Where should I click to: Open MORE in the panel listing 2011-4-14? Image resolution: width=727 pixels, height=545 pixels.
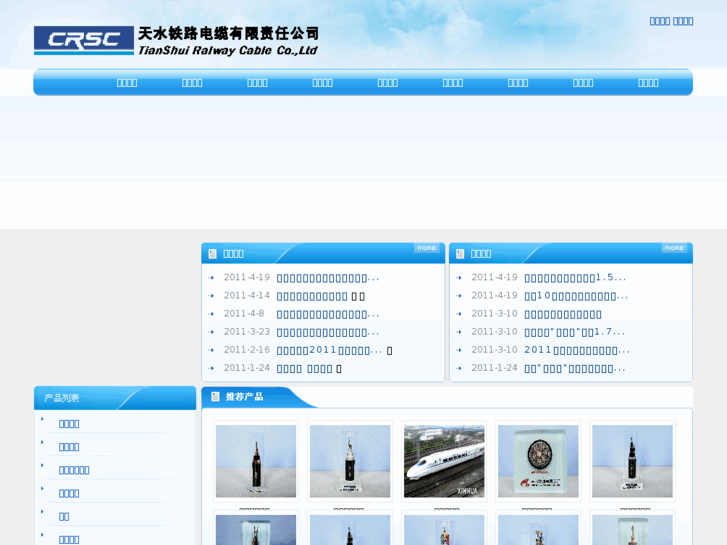[x=426, y=248]
